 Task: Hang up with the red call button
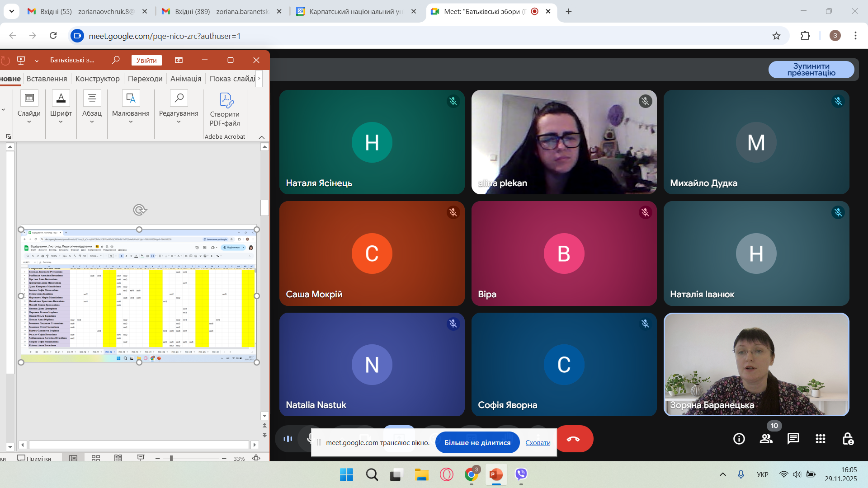(573, 439)
